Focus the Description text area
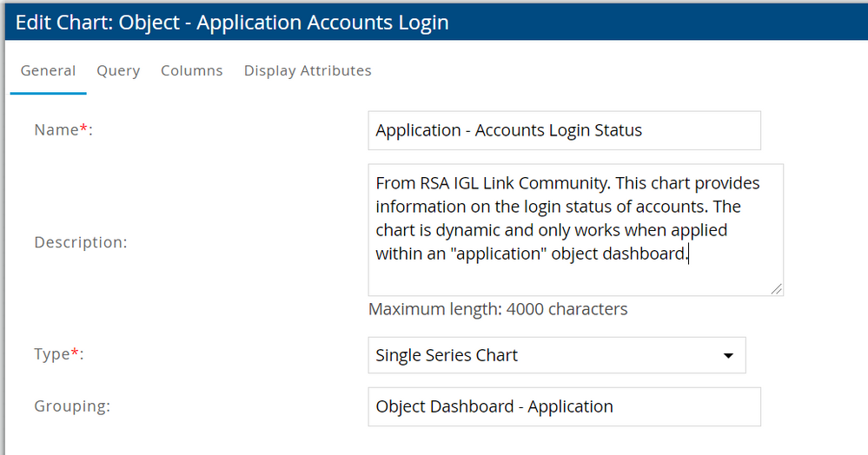 click(575, 230)
